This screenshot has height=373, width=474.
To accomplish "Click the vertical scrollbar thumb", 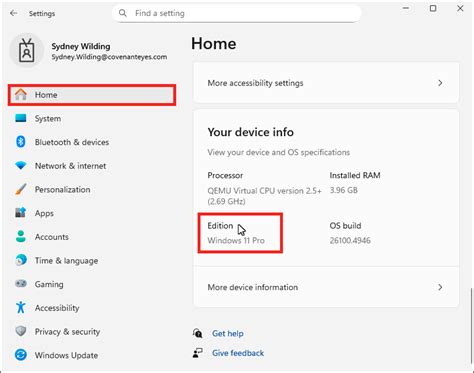I will (x=471, y=325).
